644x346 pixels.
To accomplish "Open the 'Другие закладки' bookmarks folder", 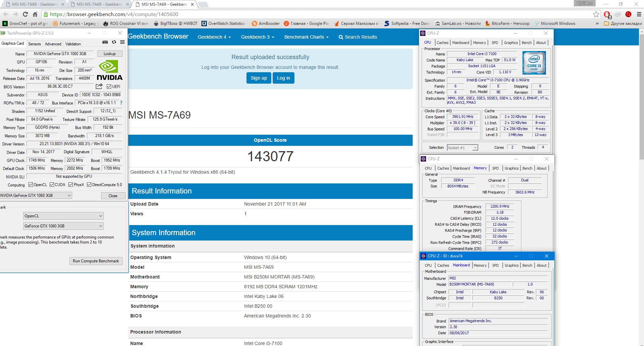I will point(623,24).
